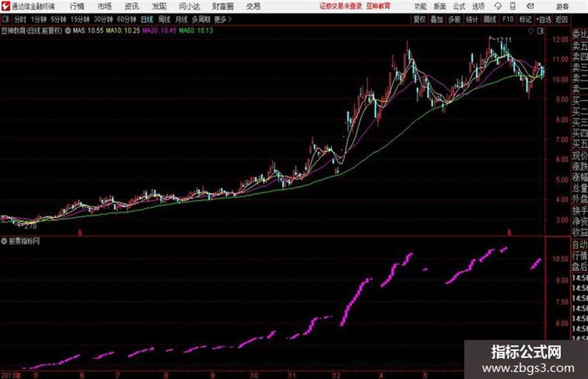Switch to 5分钟 chart period
This screenshot has width=588, height=379.
point(58,19)
